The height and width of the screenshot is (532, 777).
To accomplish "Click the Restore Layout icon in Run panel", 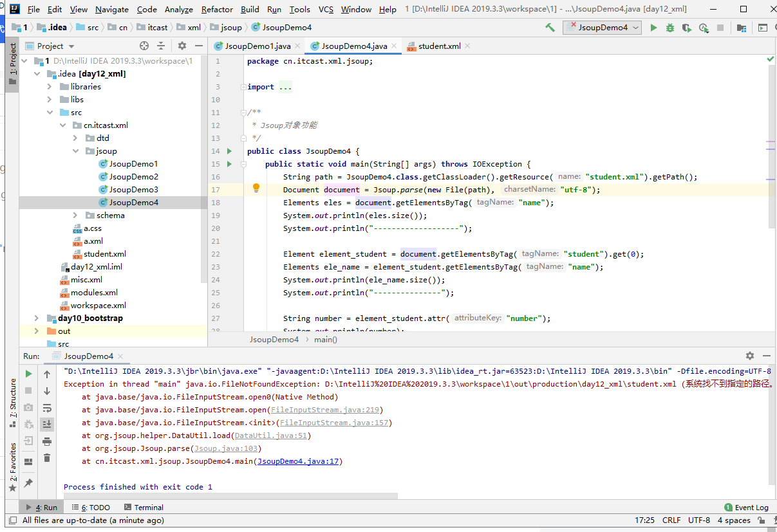I will coord(28,462).
